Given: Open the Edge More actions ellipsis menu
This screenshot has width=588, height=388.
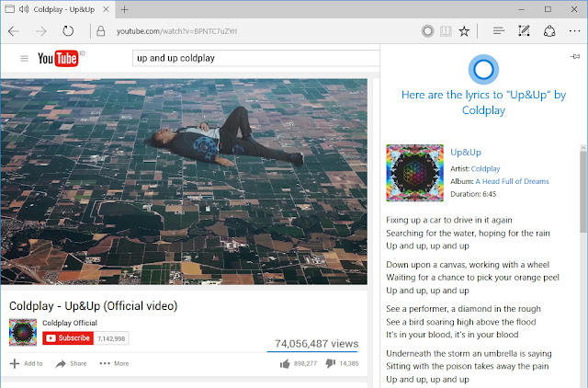Looking at the screenshot, I should [574, 31].
